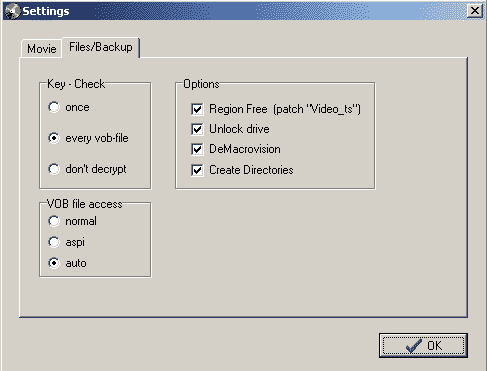Viewport: 487px width, 371px height.
Task: Toggle the DeMacrovision checkbox
Action: [x=197, y=149]
